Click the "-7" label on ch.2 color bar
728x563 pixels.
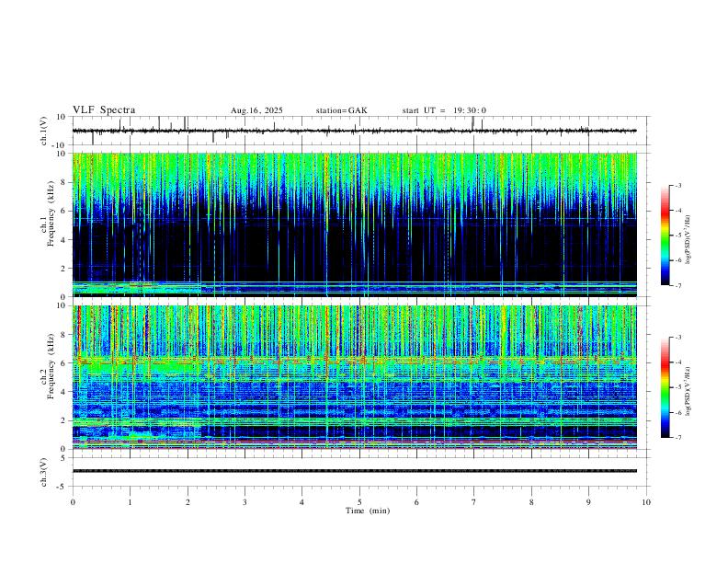click(x=677, y=437)
